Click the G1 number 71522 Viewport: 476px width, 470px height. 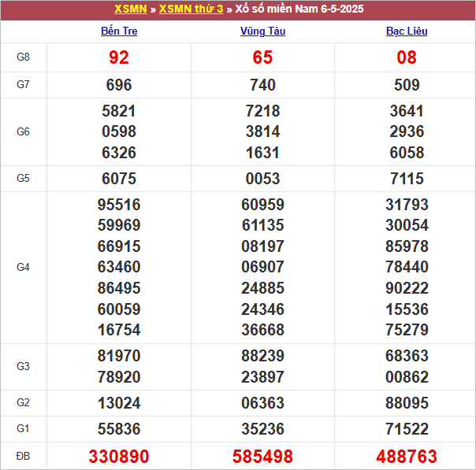(407, 429)
